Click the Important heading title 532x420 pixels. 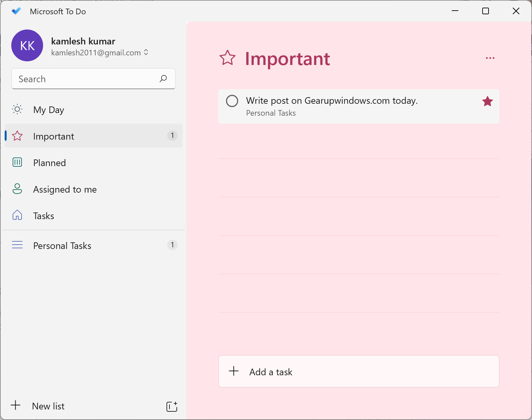click(287, 59)
